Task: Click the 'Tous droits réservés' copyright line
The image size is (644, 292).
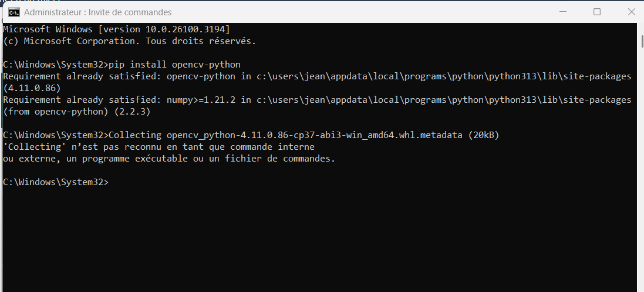Action: 129,41
